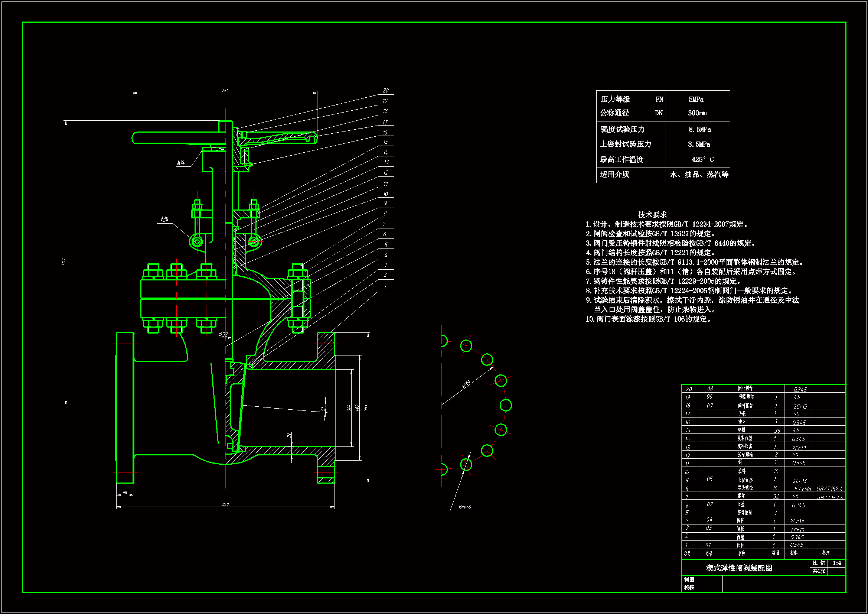Click part callout number 20 on leader line
Image resolution: width=868 pixels, height=614 pixels.
[385, 90]
